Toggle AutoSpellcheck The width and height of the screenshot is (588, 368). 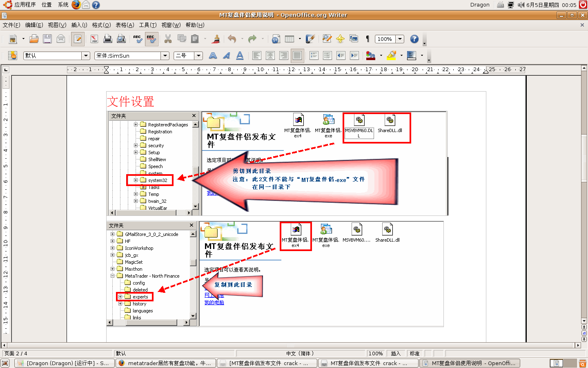pyautogui.click(x=151, y=39)
